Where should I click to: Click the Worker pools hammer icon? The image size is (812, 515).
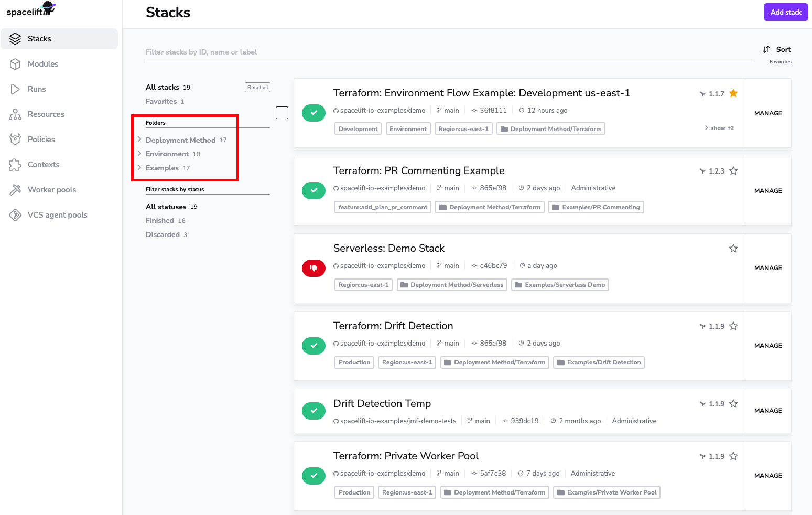pyautogui.click(x=15, y=190)
